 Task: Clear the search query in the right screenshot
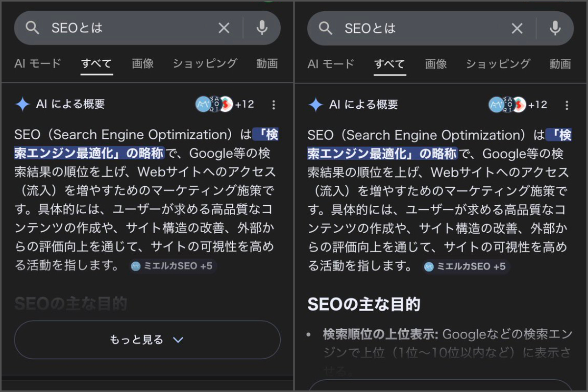tap(517, 28)
